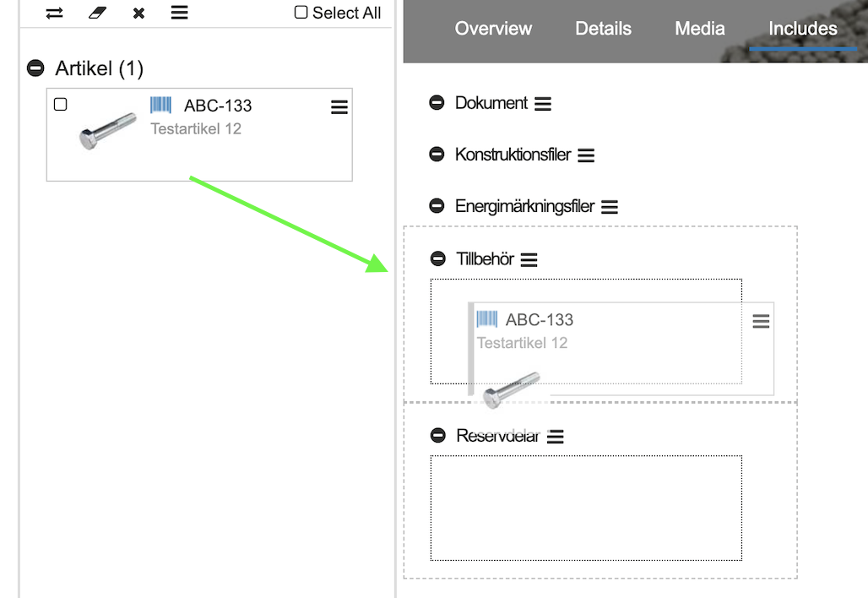This screenshot has width=868, height=598.
Task: Open the Energimärkningsfiler section menu icon
Action: tap(610, 207)
